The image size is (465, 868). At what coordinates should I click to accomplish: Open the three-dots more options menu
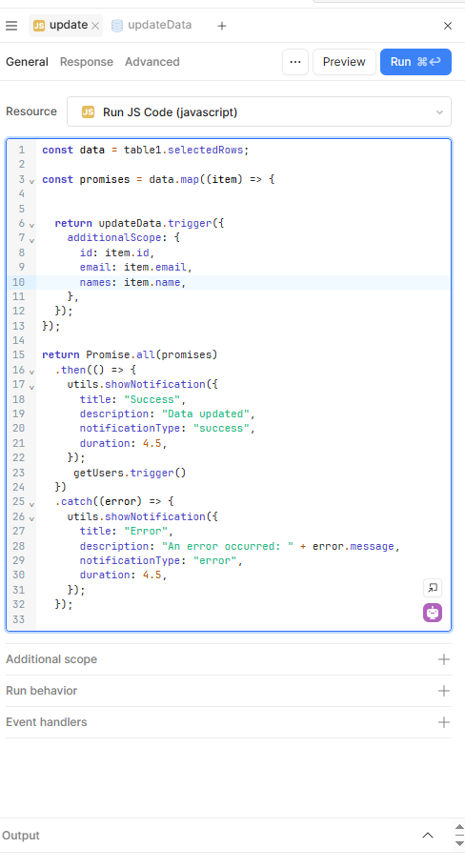[295, 62]
